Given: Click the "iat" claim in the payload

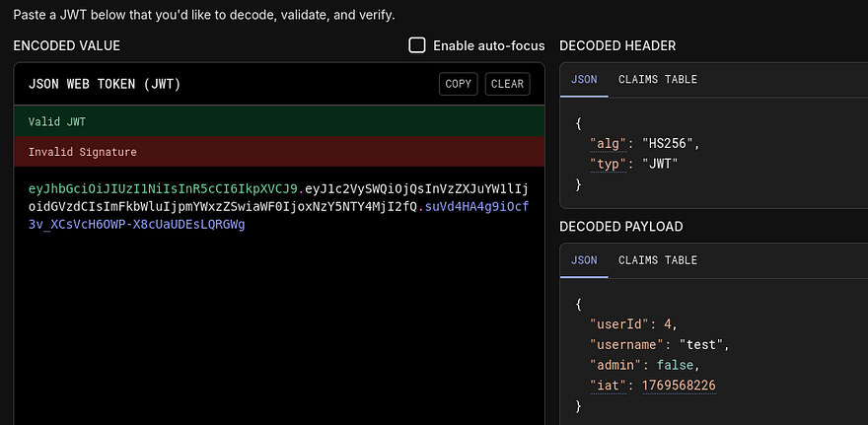Looking at the screenshot, I should click(608, 385).
